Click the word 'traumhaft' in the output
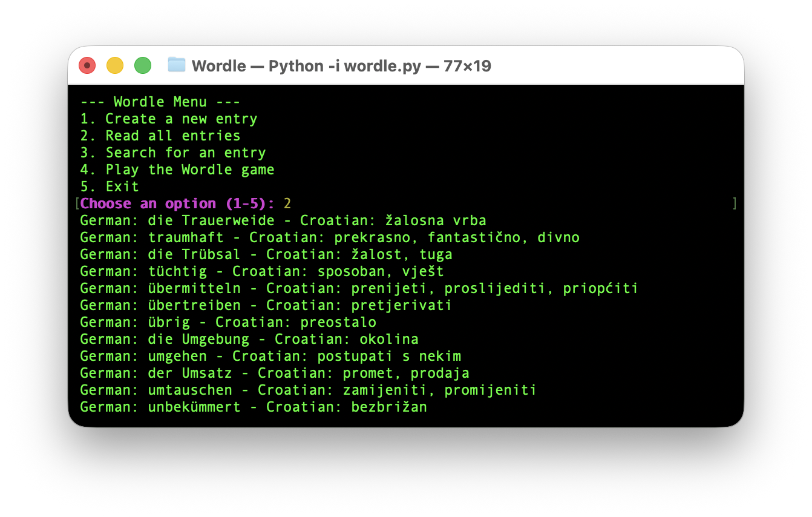 point(186,237)
